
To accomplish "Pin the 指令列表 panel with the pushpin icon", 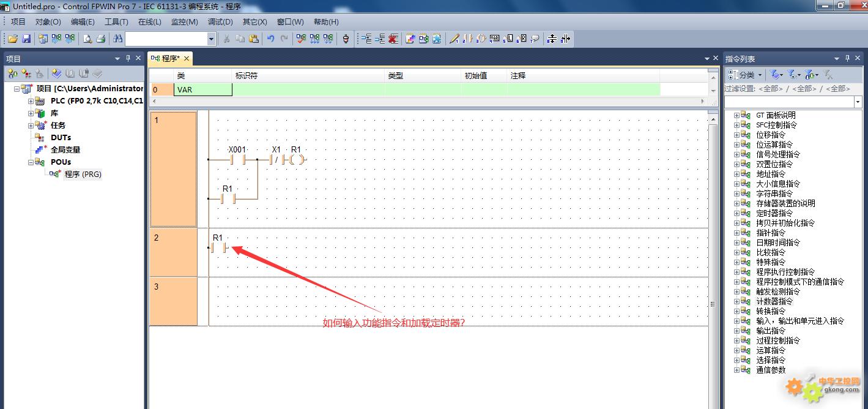I will pyautogui.click(x=847, y=58).
